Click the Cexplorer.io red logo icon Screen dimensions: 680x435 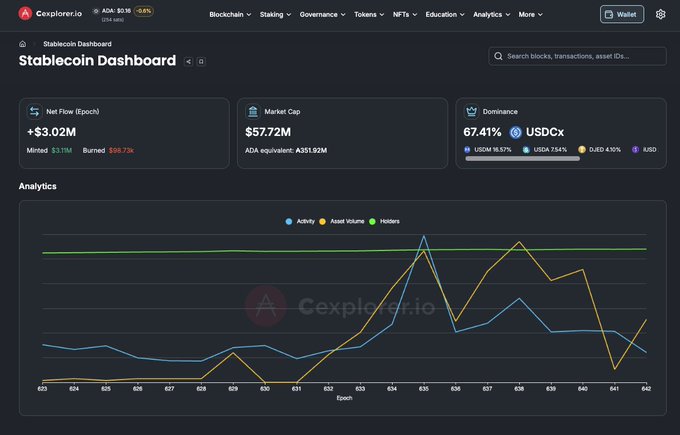pos(25,13)
